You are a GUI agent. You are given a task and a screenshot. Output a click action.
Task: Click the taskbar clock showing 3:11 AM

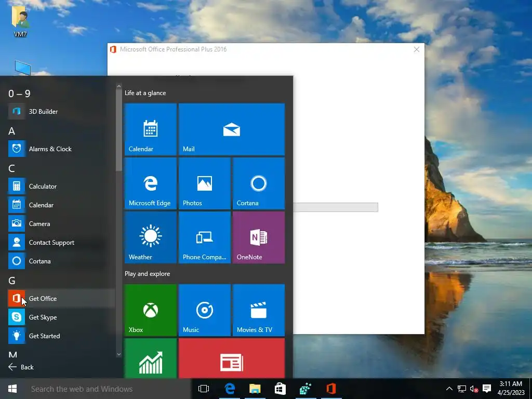pos(511,389)
